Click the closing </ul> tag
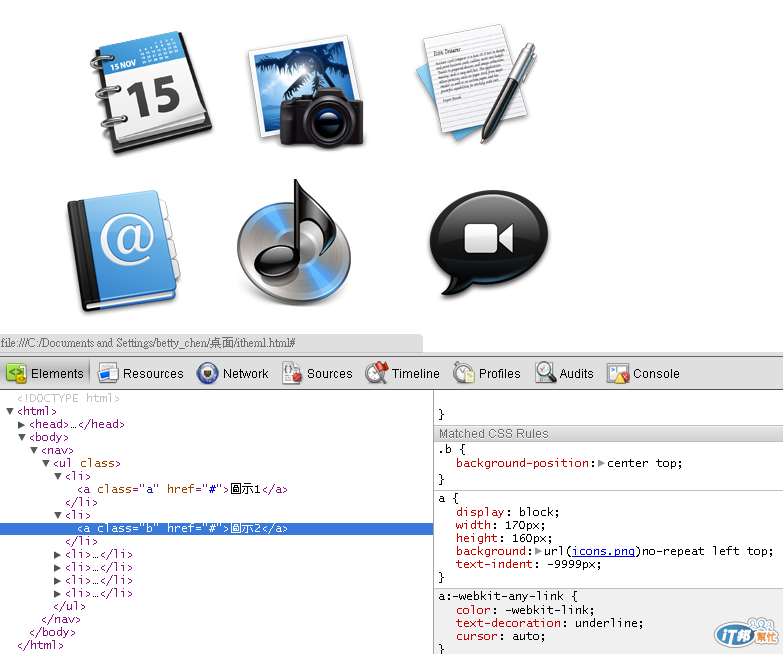Viewport: 783px width, 654px height. (69, 606)
